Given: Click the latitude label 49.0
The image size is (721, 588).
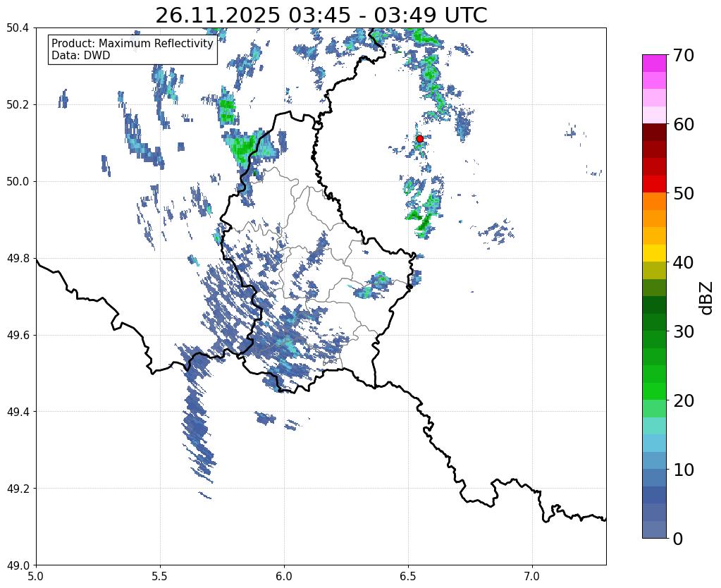Looking at the screenshot, I should click(18, 565).
